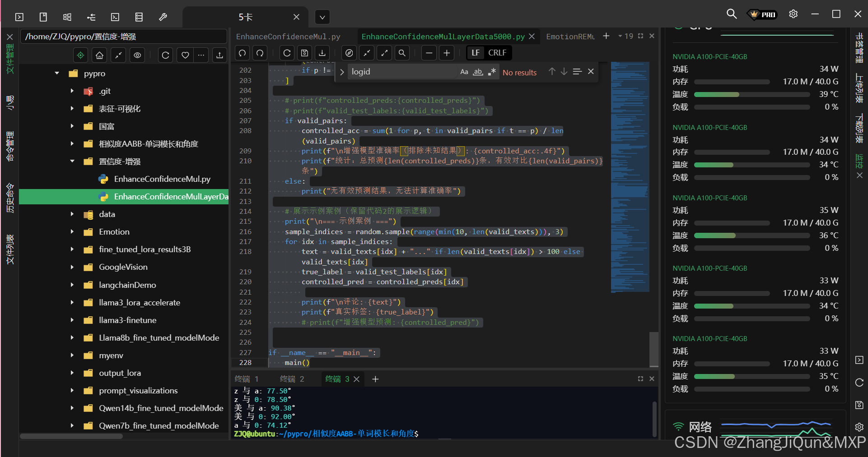Expand the GoogleVision folder
This screenshot has height=457, width=868.
[x=72, y=267]
